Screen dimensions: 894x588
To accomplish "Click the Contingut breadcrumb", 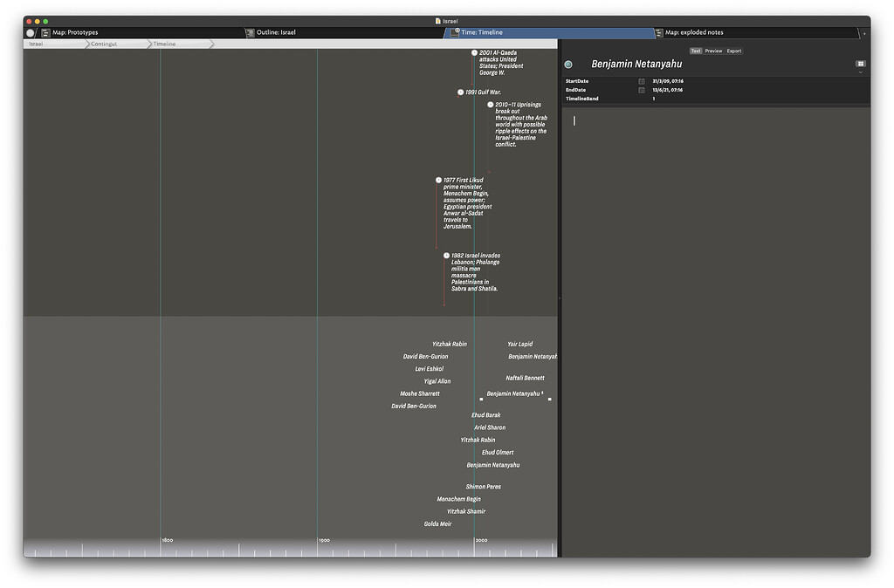I will (105, 43).
